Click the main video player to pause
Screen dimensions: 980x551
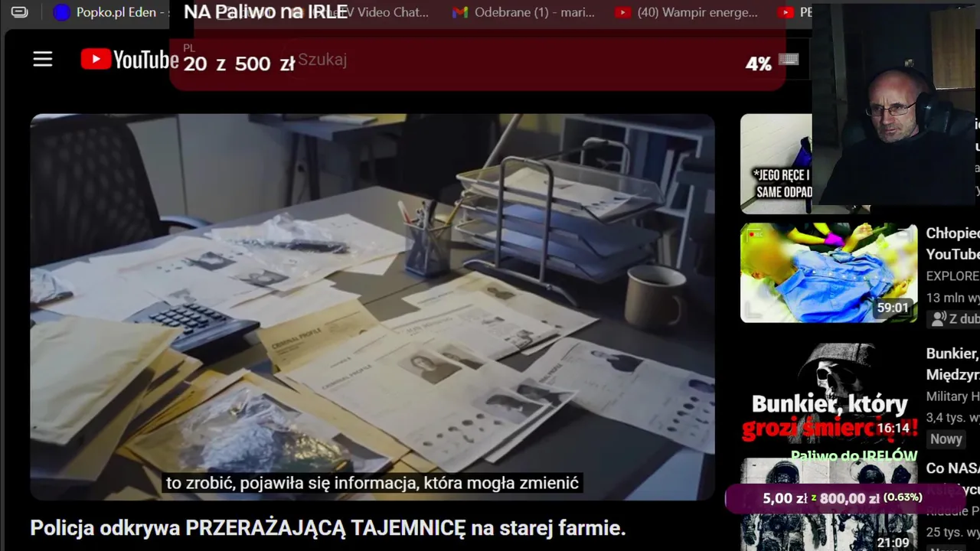(x=372, y=306)
